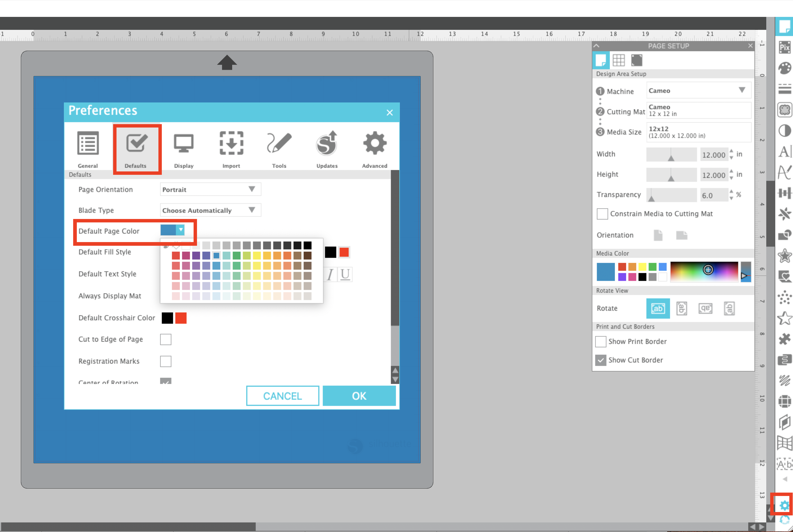Select the Eraser tool in sidebar

click(785, 214)
